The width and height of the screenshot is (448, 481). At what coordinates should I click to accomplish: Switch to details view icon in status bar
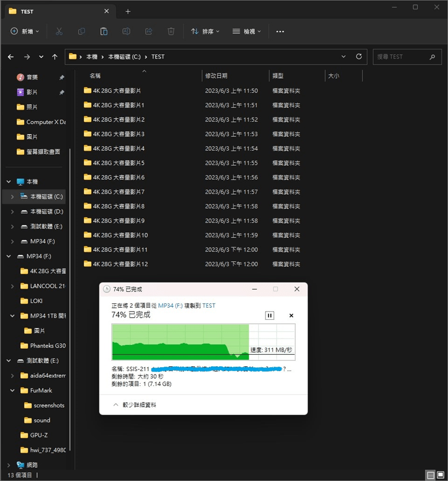[431, 475]
